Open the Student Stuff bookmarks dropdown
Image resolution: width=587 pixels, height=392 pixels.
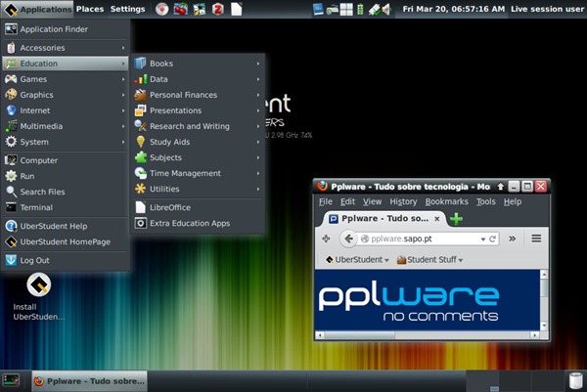click(x=429, y=260)
